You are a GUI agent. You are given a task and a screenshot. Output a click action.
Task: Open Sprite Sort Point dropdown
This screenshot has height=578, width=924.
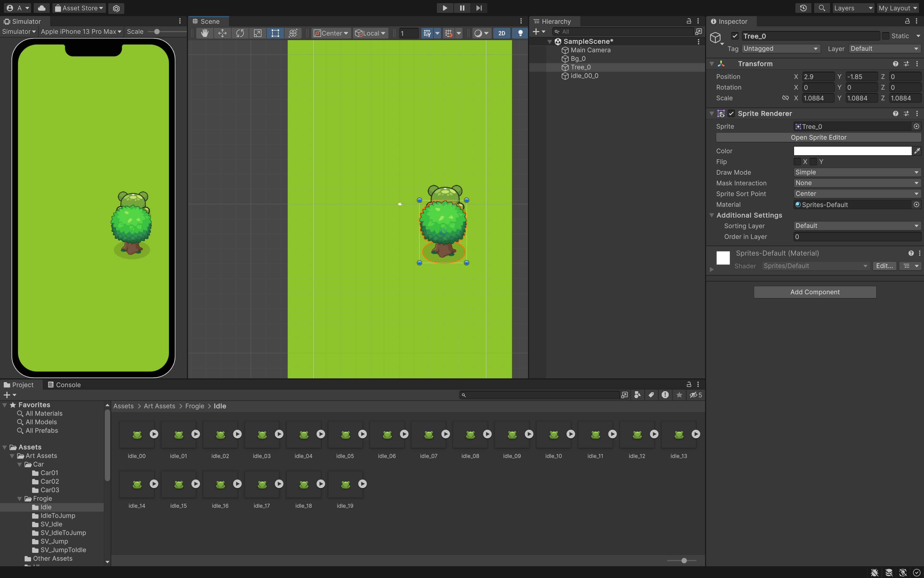coord(857,194)
